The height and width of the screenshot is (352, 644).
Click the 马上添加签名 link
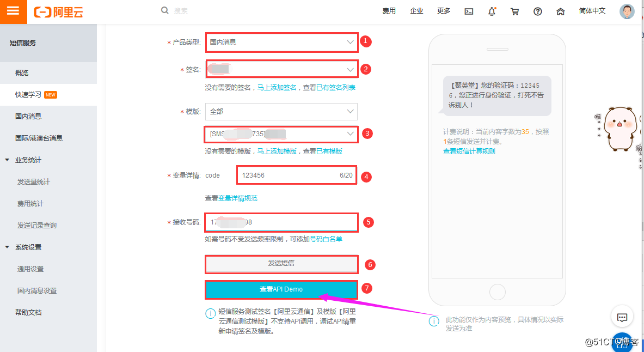pos(277,88)
